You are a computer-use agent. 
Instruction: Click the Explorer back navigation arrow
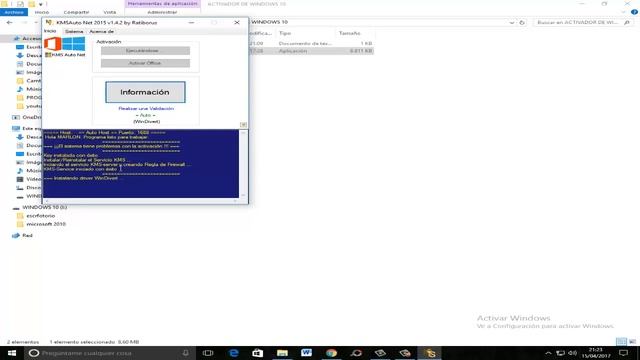(9, 22)
